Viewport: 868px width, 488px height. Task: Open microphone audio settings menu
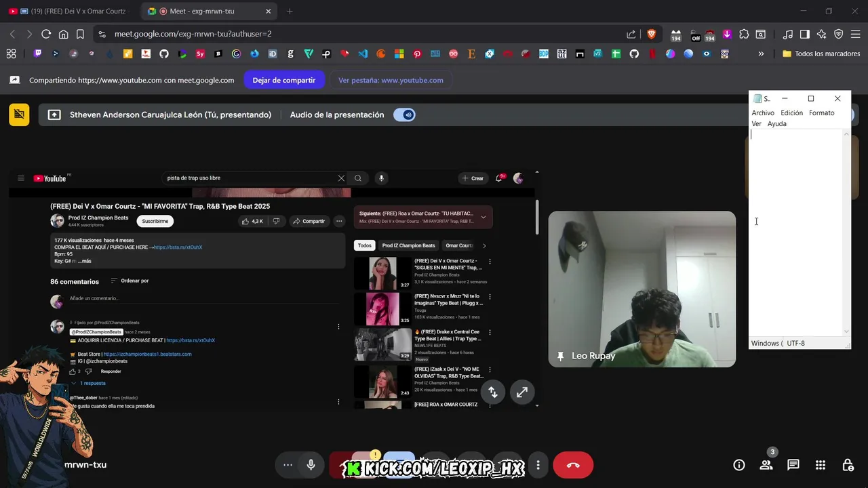[288, 465]
